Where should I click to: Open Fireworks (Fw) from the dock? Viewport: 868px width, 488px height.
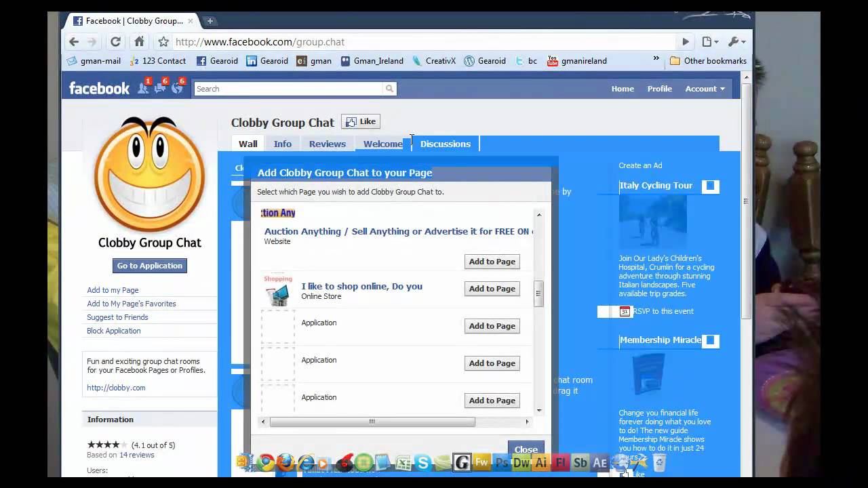click(x=482, y=463)
